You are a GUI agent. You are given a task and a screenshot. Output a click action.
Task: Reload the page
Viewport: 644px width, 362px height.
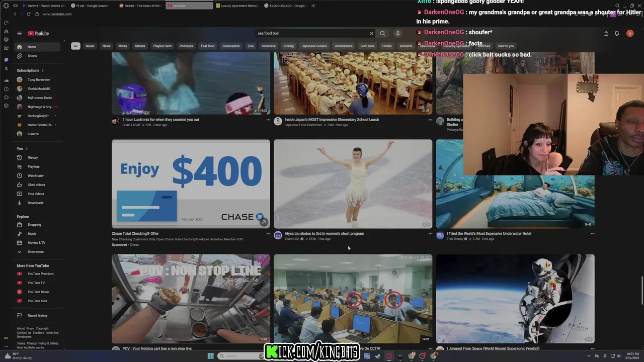[x=28, y=14]
